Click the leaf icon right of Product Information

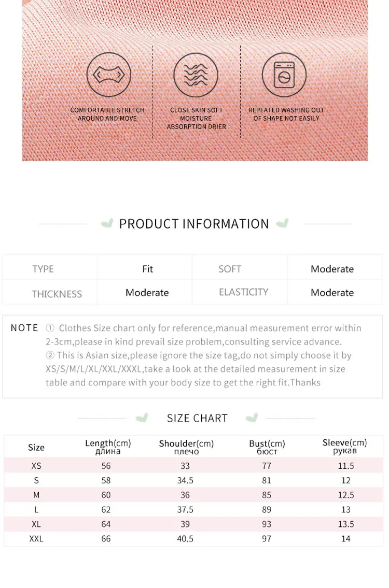[x=282, y=223]
